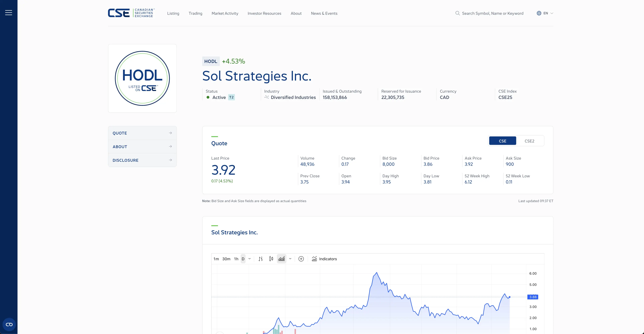Expand the chart style dropdown arrow
The height and width of the screenshot is (334, 644).
pyautogui.click(x=290, y=259)
